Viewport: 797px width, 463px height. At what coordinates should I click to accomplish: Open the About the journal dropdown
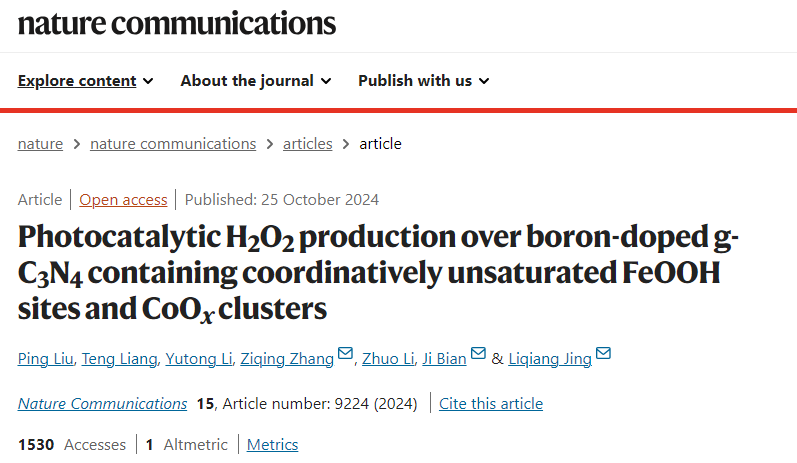(256, 81)
